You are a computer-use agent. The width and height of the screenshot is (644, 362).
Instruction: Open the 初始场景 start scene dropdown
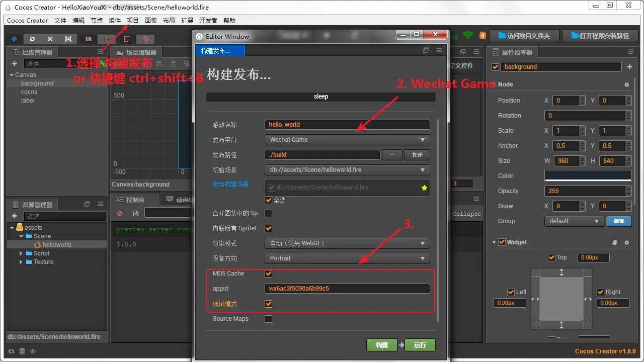point(347,170)
